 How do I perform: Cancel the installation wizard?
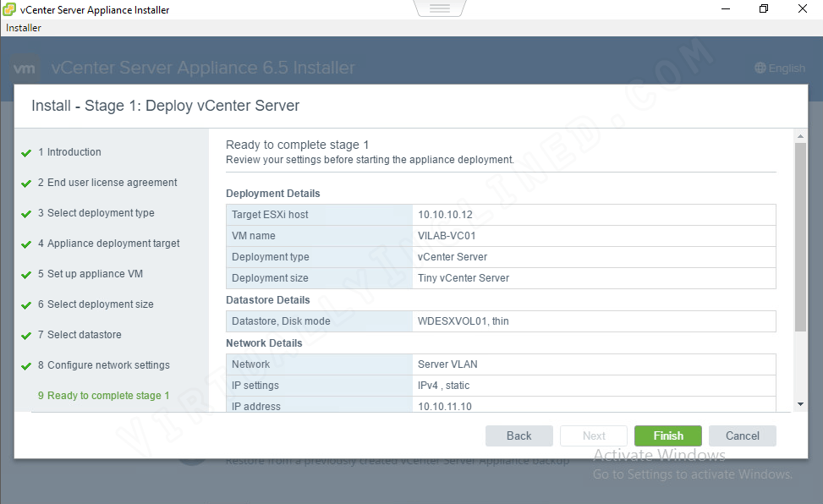(x=742, y=436)
